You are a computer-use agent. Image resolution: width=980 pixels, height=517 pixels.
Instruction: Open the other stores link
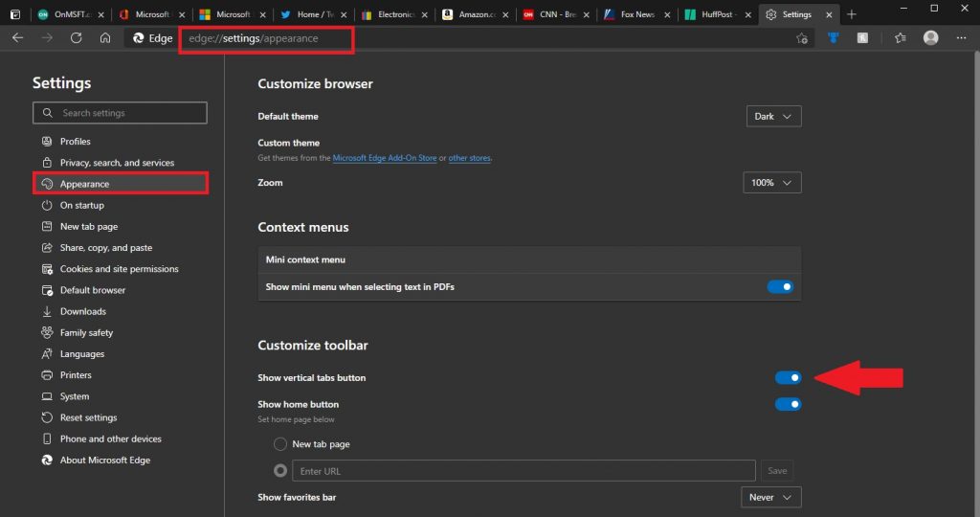[x=469, y=158]
